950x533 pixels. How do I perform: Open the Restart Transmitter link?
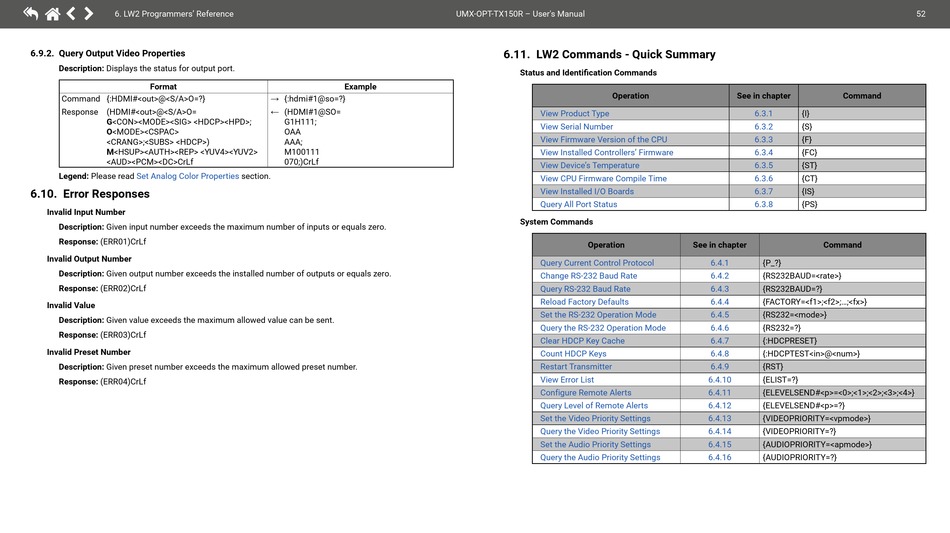click(x=576, y=367)
